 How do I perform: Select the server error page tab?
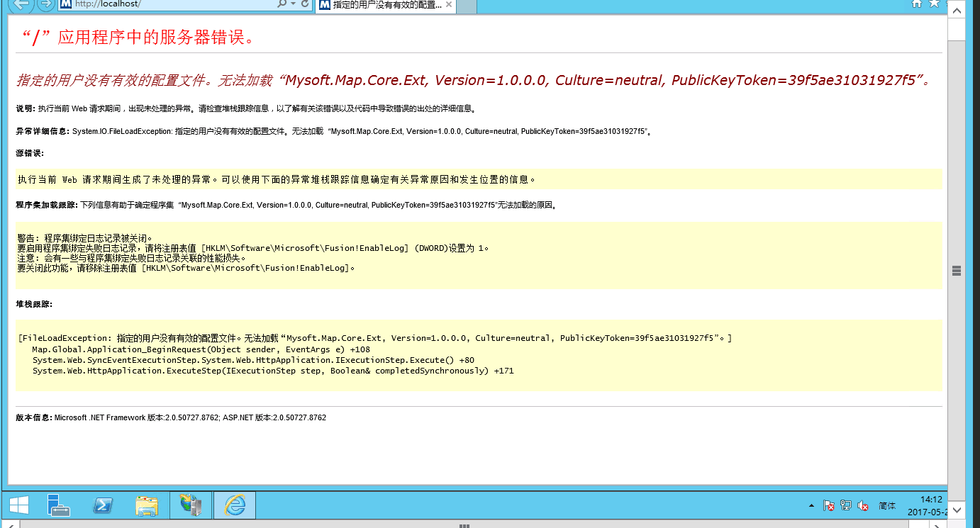tap(379, 5)
